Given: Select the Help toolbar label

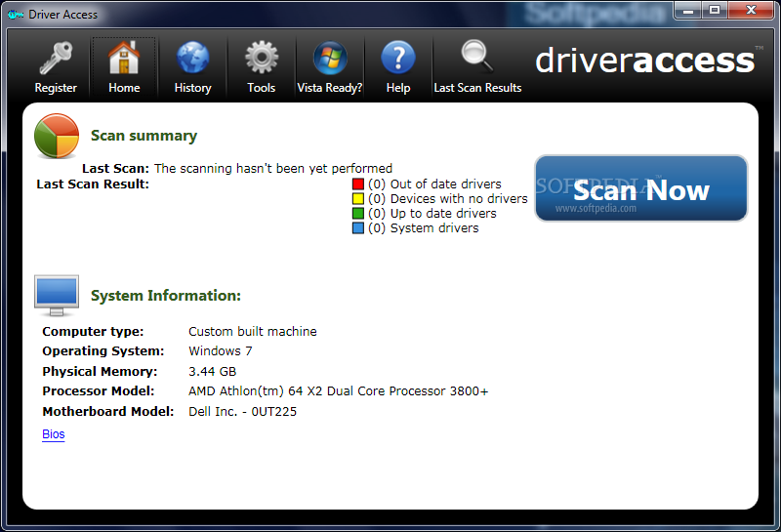Looking at the screenshot, I should click(x=398, y=88).
